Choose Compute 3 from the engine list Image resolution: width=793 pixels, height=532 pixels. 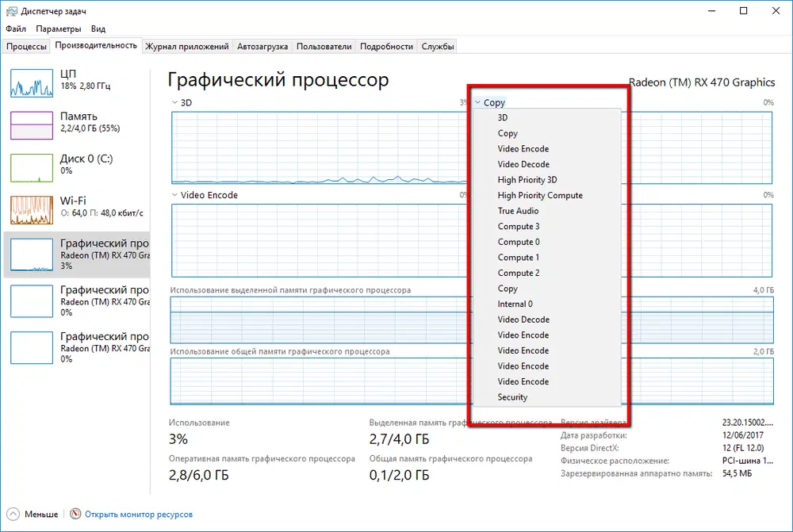point(547,227)
